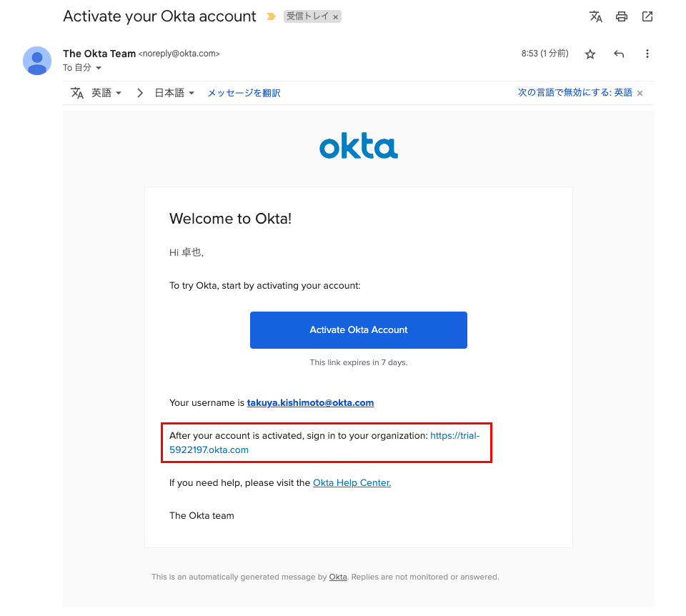Remove the 受信トレイ label
The height and width of the screenshot is (616, 686).
[x=336, y=16]
